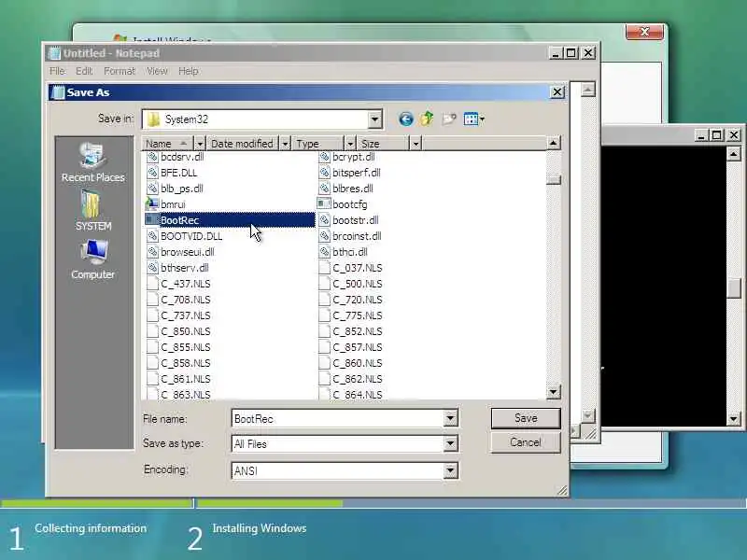The height and width of the screenshot is (560, 747).
Task: Select the bootcfg application icon
Action: click(x=324, y=204)
